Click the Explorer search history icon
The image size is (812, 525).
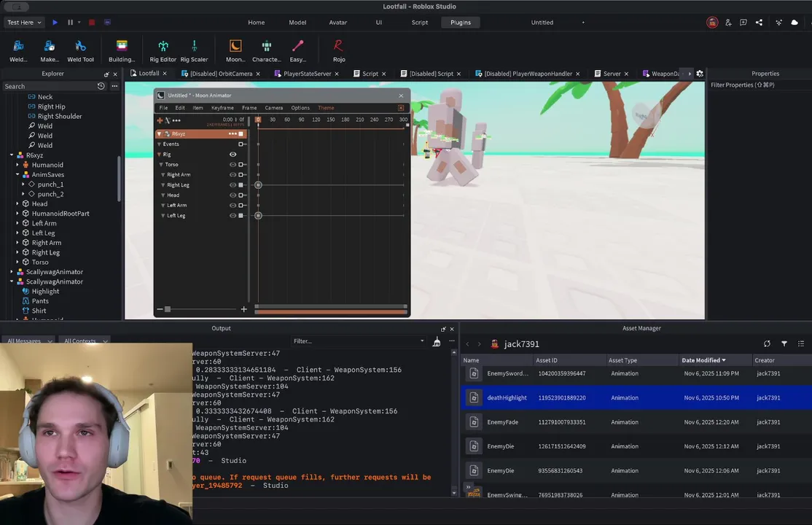(x=101, y=86)
